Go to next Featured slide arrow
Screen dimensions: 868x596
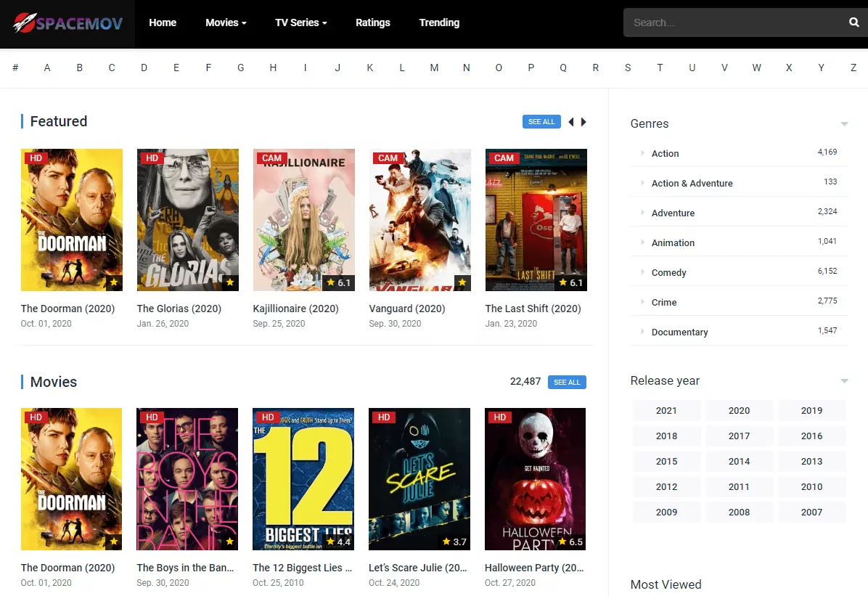click(584, 122)
